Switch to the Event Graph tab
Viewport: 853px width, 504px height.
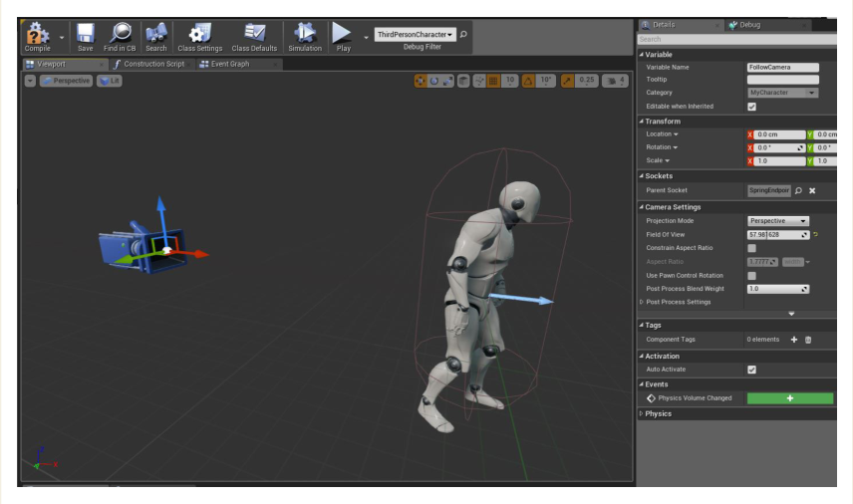[x=238, y=64]
